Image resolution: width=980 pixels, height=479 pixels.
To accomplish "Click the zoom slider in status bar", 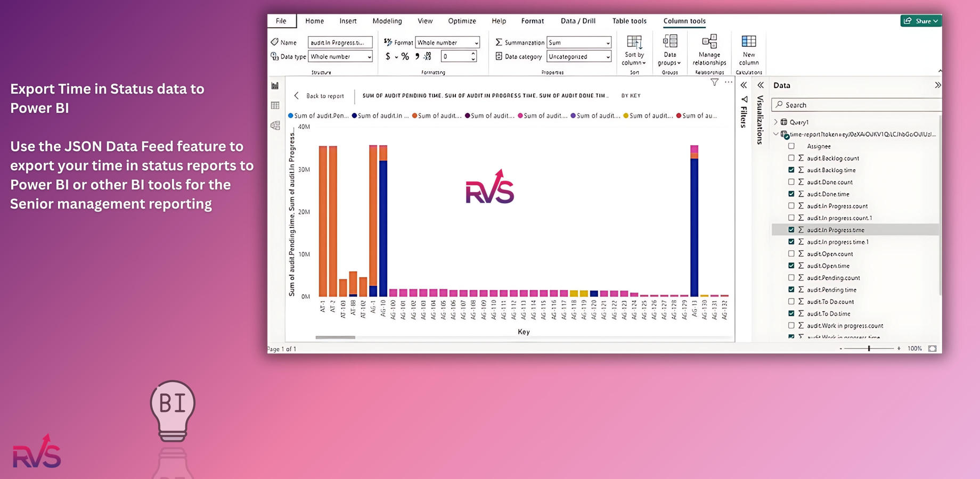I will 869,349.
